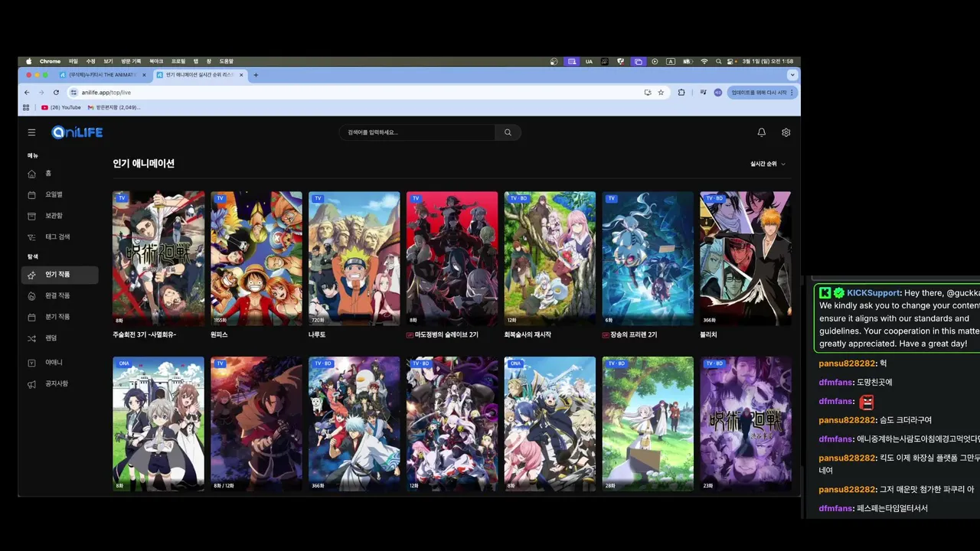The width and height of the screenshot is (980, 551).
Task: Open the 장송의 프리렌 2기 poster
Action: coord(648,259)
